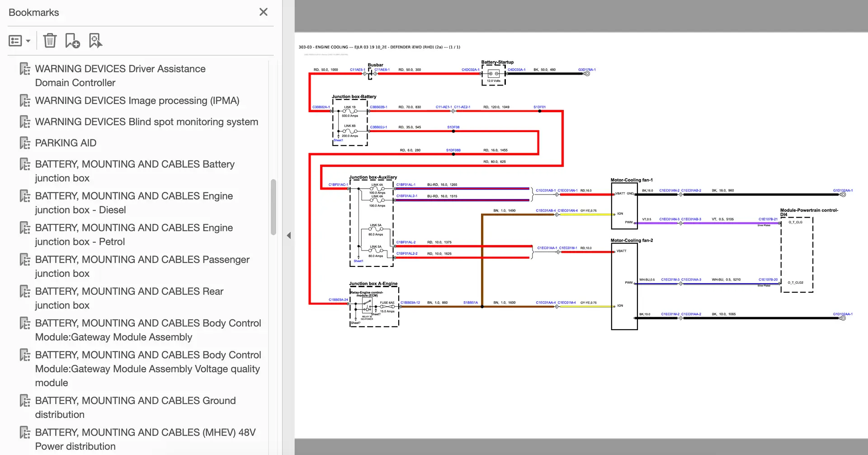Open Gateway Module Assembly Voltage quality bookmark
Viewport: 868px width, 455px height.
[x=148, y=369]
